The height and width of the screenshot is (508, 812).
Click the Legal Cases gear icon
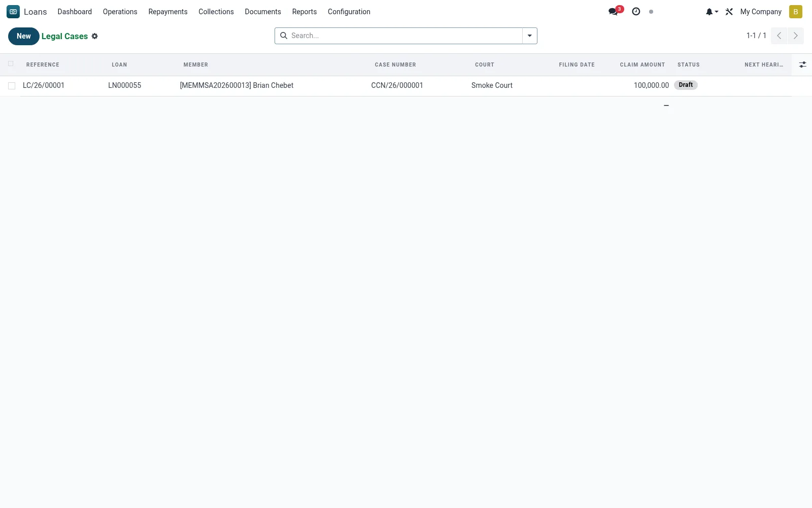coord(94,36)
